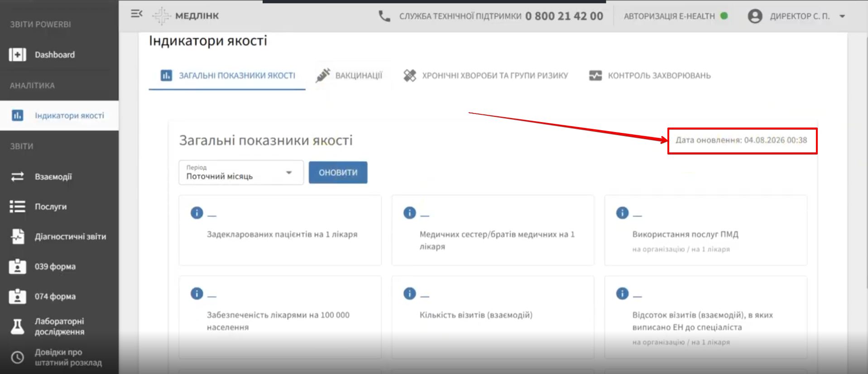Image resolution: width=868 pixels, height=374 pixels.
Task: Click info icon for Кількість візитів (взаємодій)
Action: coord(409,294)
